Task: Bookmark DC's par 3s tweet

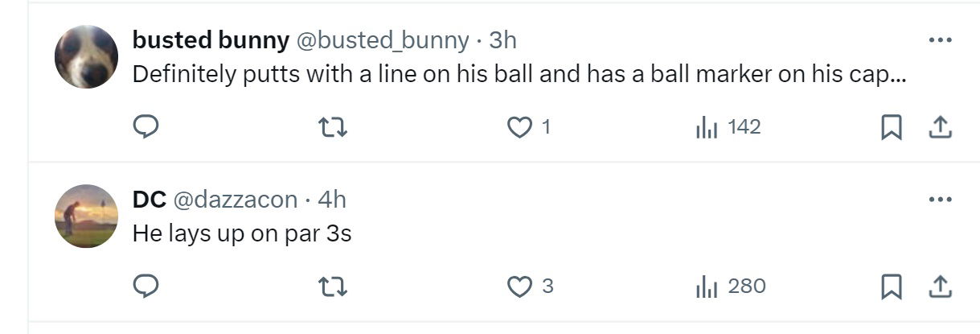Action: coord(891,286)
